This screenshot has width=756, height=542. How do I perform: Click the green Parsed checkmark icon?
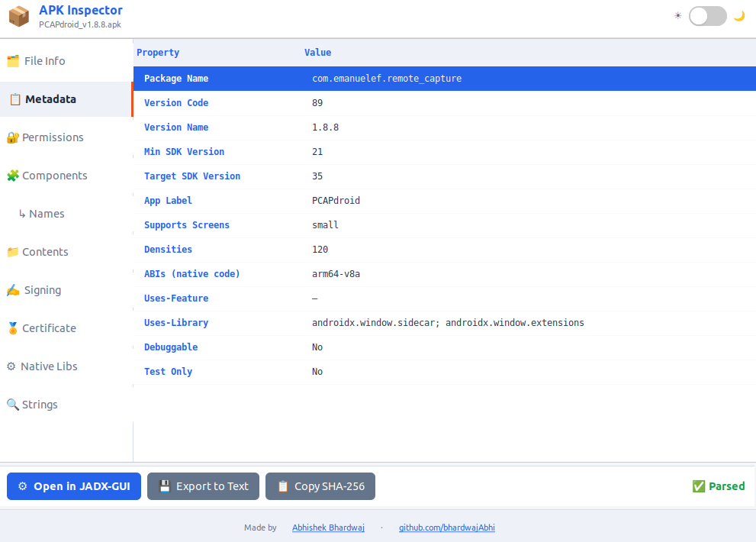pos(699,486)
